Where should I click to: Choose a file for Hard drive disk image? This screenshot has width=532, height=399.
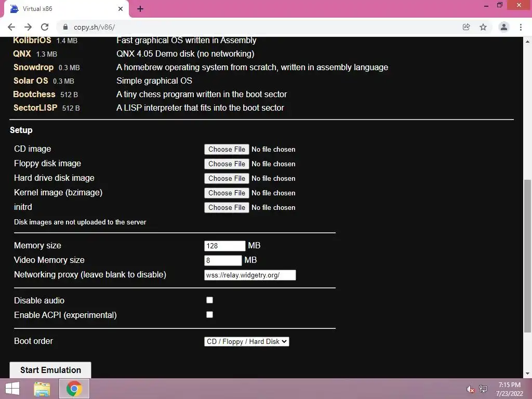227,179
